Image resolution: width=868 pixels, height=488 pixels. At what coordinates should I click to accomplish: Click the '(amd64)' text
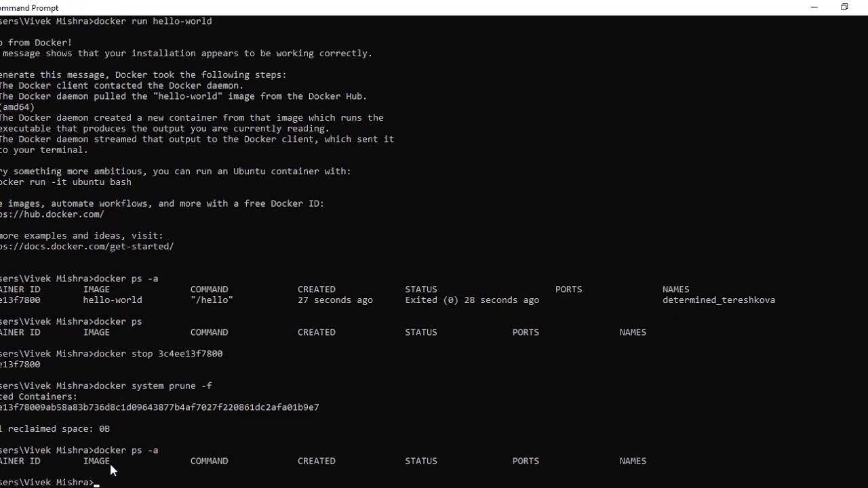coord(17,107)
